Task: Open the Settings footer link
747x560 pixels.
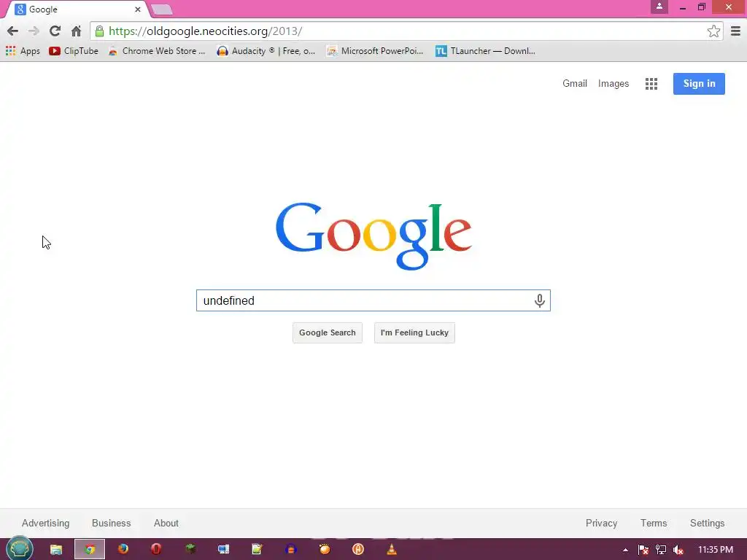Action: [707, 523]
